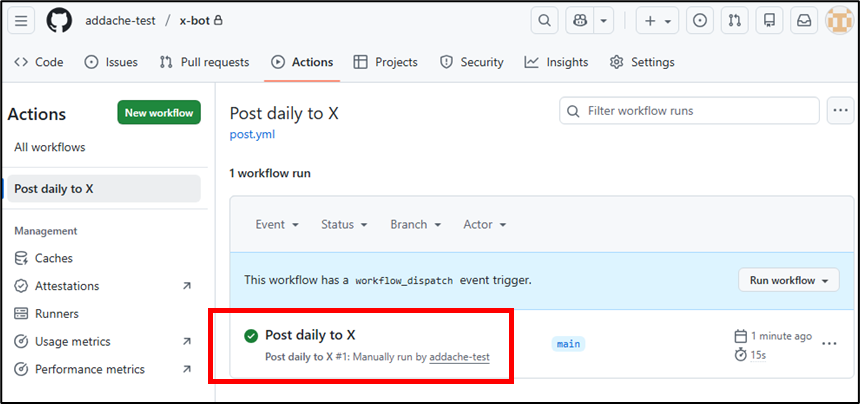Viewport: 860px width, 404px height.
Task: Click the New workflow button
Action: point(158,113)
